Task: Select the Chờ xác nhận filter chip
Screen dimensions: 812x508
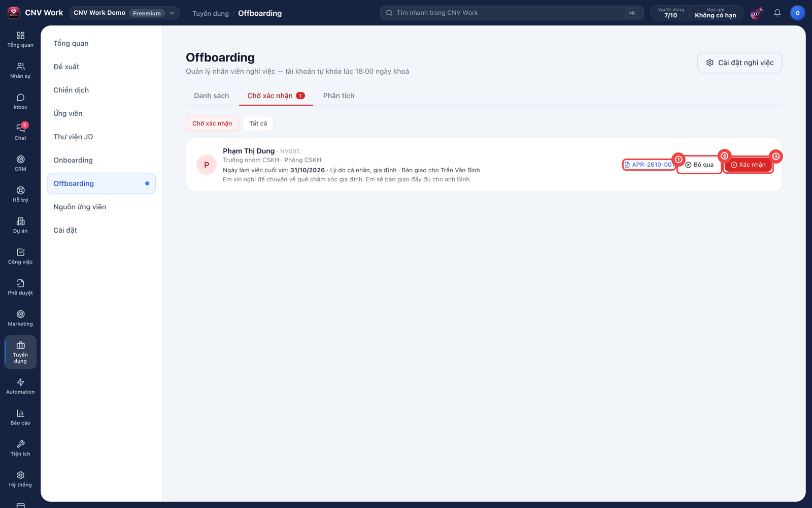Action: [x=212, y=123]
